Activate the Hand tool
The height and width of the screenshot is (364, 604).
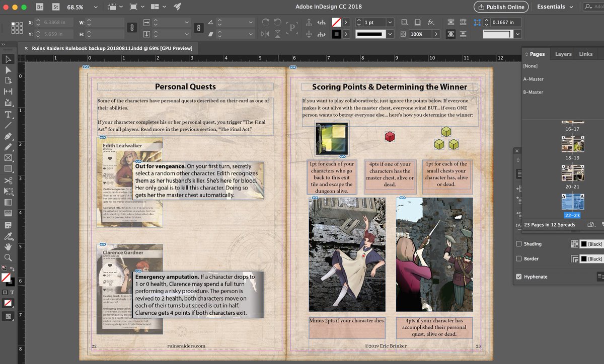click(8, 247)
